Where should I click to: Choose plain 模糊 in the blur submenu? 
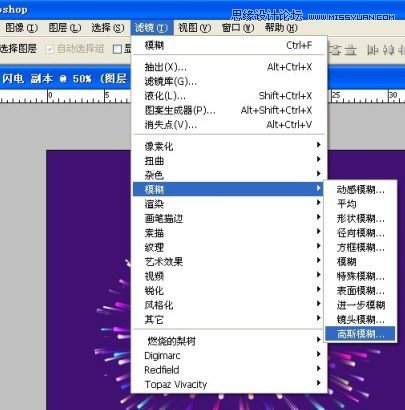(360, 262)
